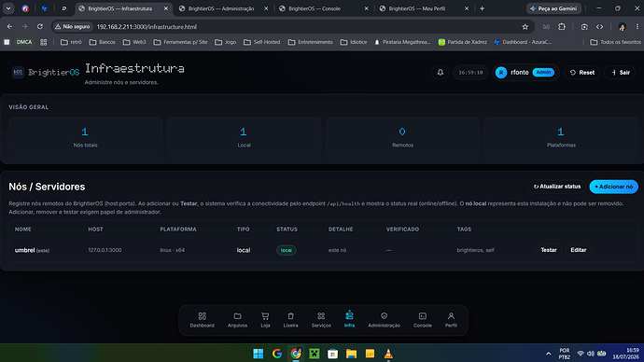Click the BrightierOS logo
Image resolution: width=644 pixels, height=362 pixels.
[x=46, y=72]
